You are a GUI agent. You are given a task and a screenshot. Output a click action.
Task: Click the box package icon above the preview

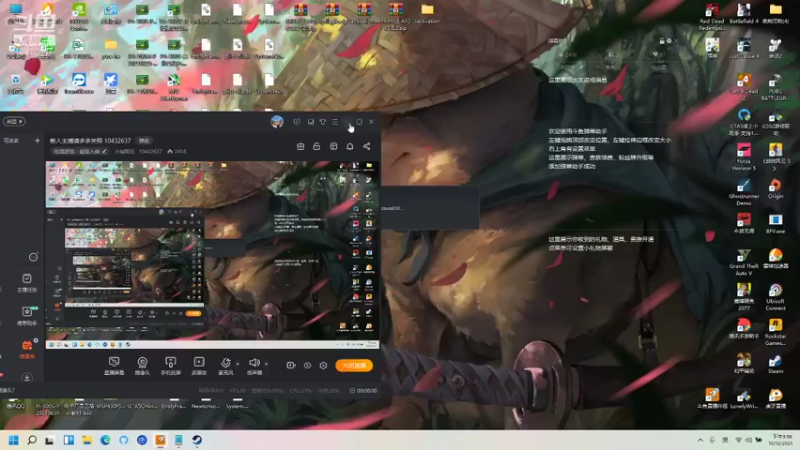click(x=334, y=146)
